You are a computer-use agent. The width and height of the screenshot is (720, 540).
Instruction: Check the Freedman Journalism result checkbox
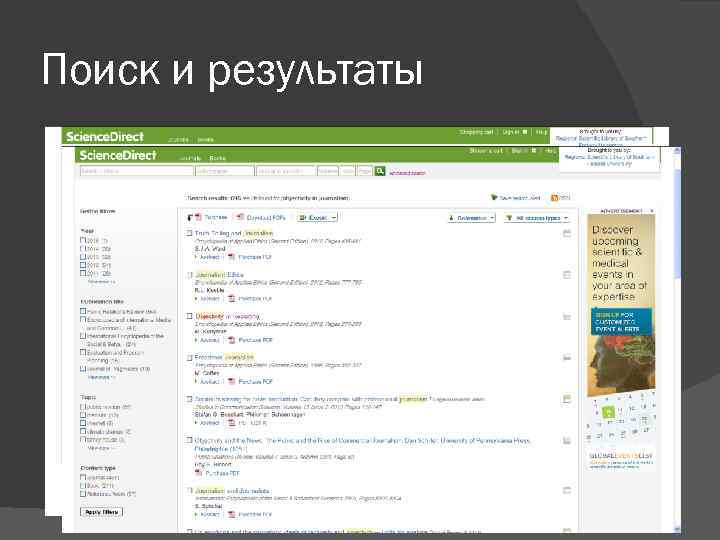(189, 357)
